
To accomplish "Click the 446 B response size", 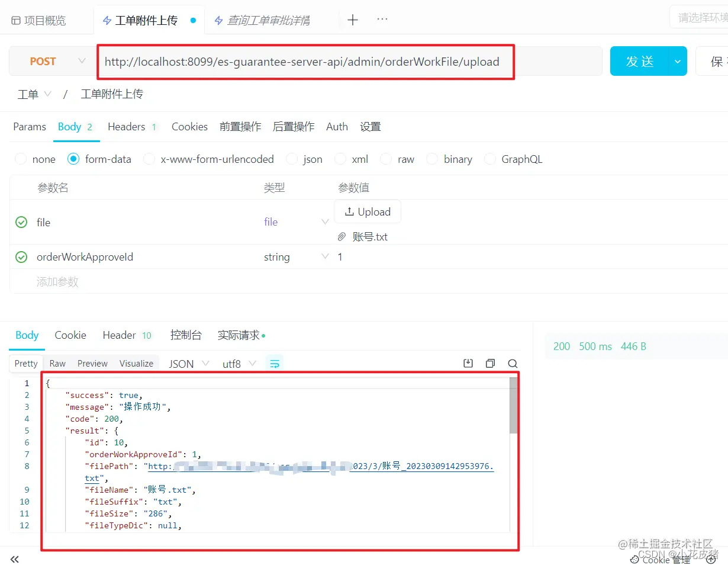I will tap(633, 346).
